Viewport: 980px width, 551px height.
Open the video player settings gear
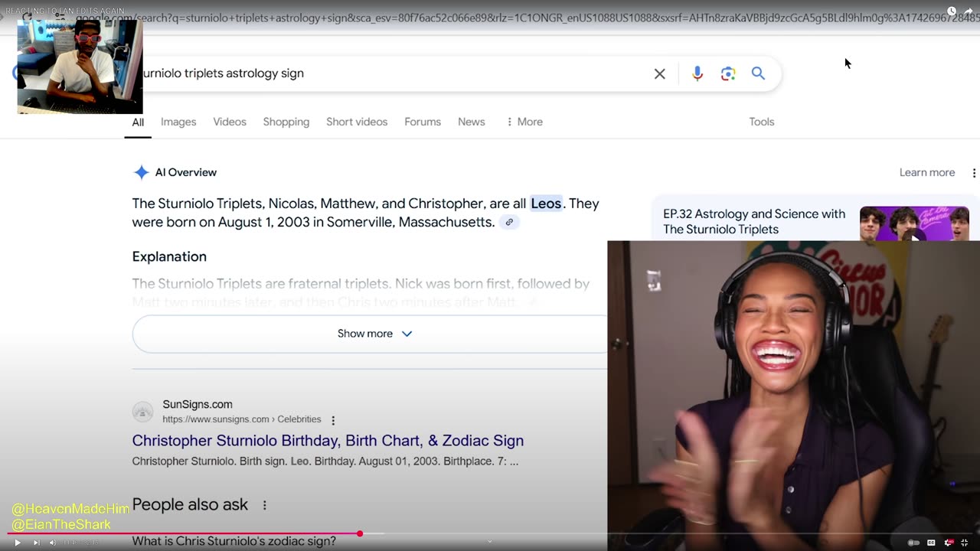[949, 543]
